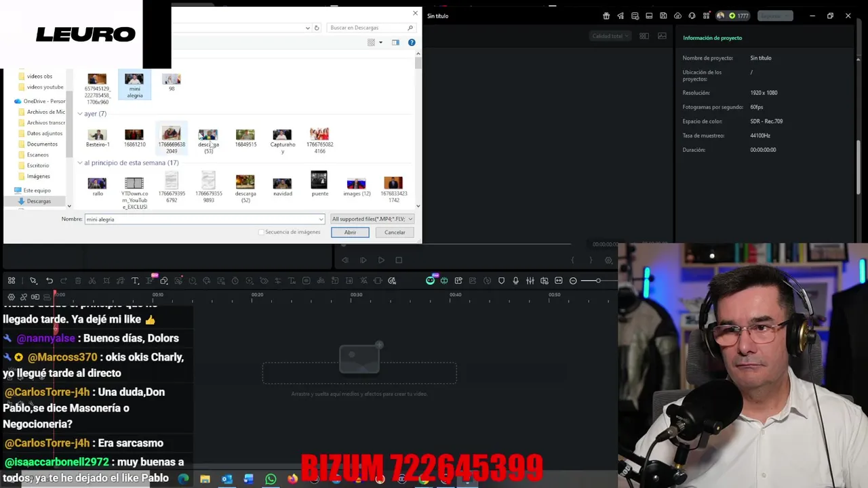Open Microsoft Edge from the taskbar

pos(183,479)
